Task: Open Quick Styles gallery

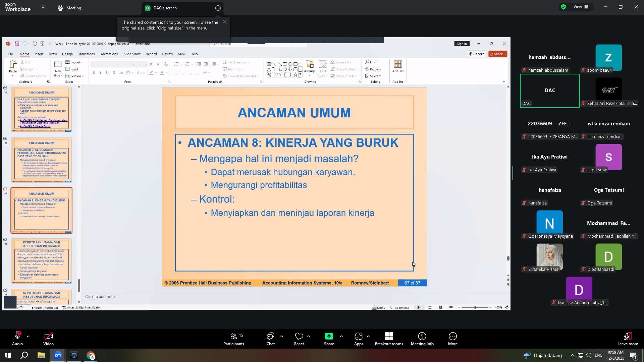Action: click(x=323, y=69)
